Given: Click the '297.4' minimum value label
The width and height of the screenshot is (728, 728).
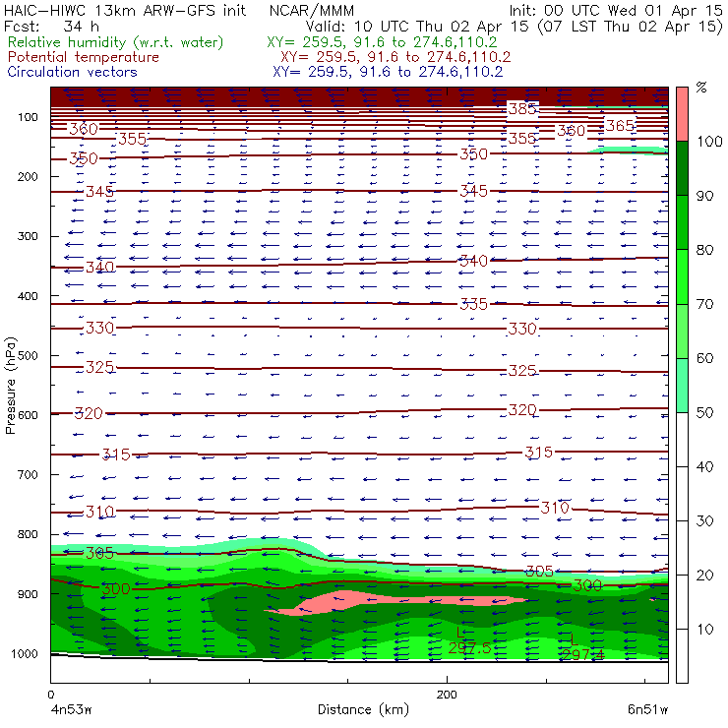Looking at the screenshot, I should (583, 654).
